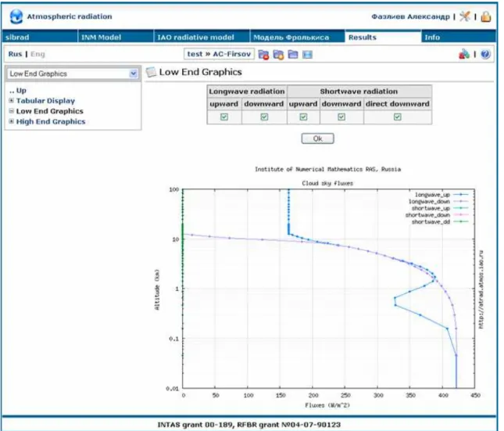Click the colorful users group icon

click(464, 54)
